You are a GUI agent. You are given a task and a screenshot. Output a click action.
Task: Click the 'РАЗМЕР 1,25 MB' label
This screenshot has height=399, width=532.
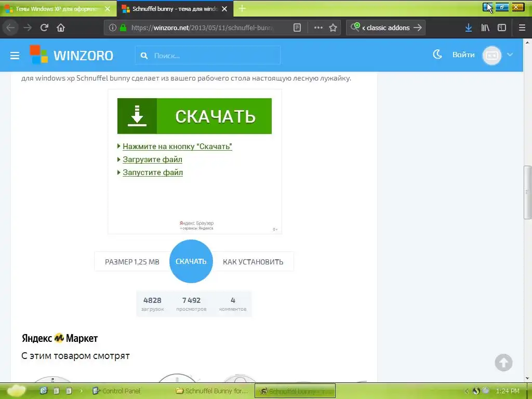point(132,262)
